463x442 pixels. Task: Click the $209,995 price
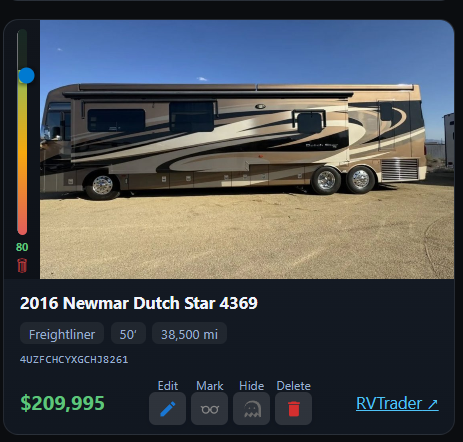pos(62,403)
